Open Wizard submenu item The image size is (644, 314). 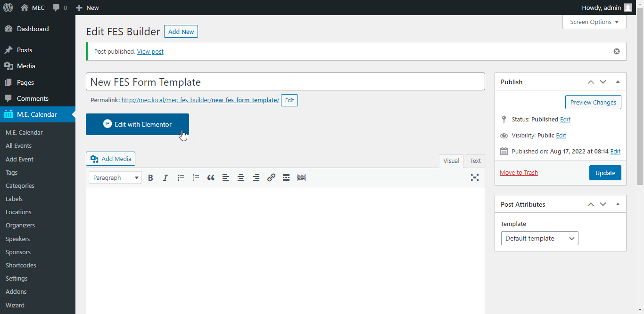(x=15, y=305)
